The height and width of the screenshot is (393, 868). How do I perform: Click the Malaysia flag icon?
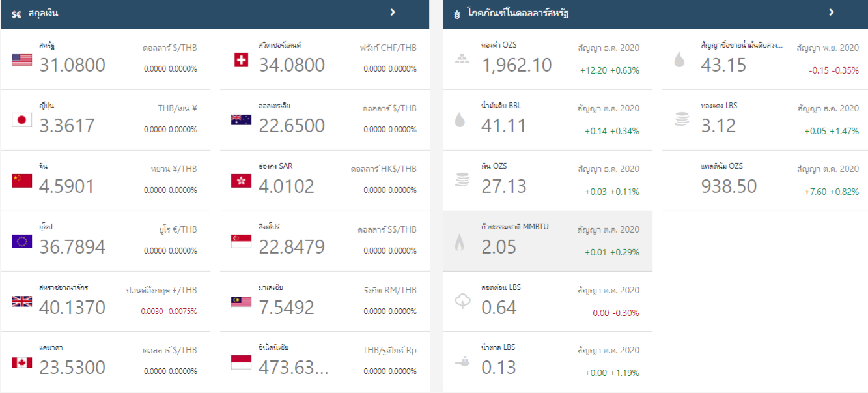tap(241, 301)
